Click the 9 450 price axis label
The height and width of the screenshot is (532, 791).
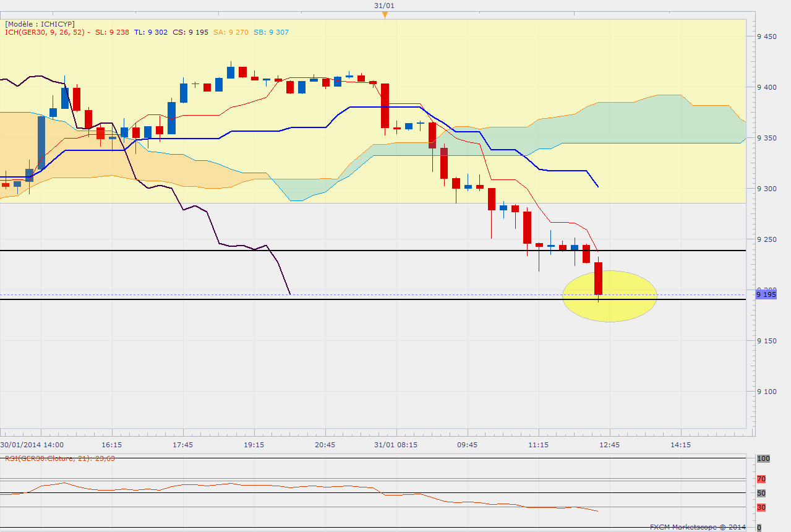[x=767, y=36]
